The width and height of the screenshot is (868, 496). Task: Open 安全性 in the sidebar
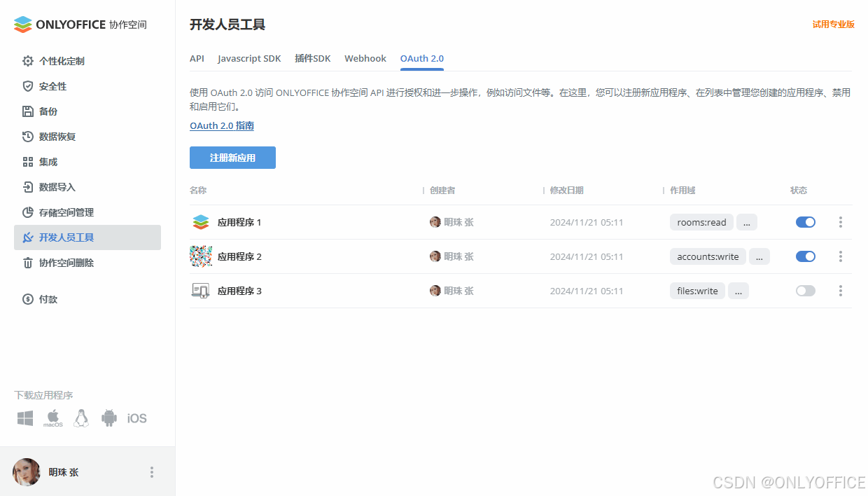point(87,86)
